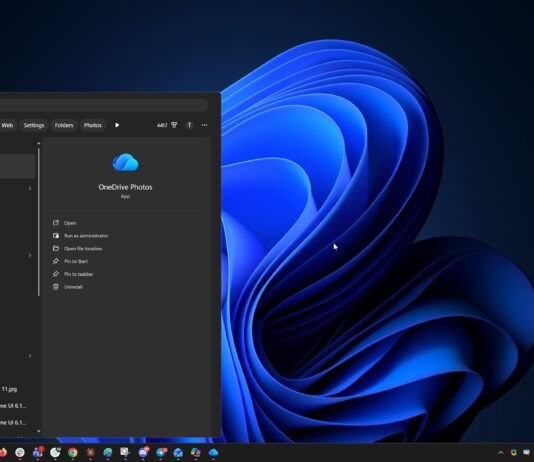
Task: Open the blue mail envelope taskbar icon
Action: pyautogui.click(x=178, y=452)
